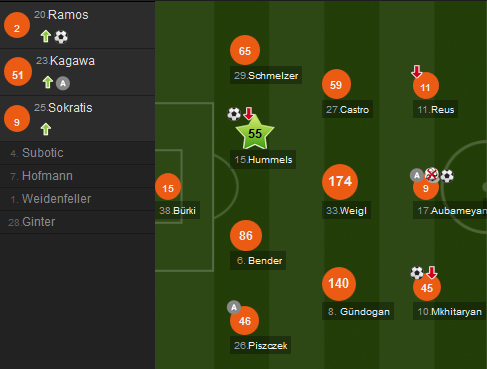
Task: Select Hummels' green star rating marker
Action: coord(255,133)
